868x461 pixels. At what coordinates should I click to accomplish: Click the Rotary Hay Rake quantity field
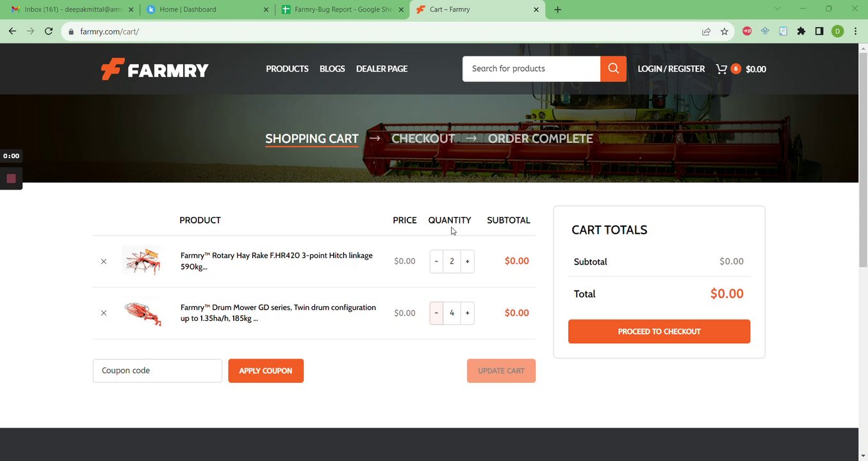click(452, 261)
